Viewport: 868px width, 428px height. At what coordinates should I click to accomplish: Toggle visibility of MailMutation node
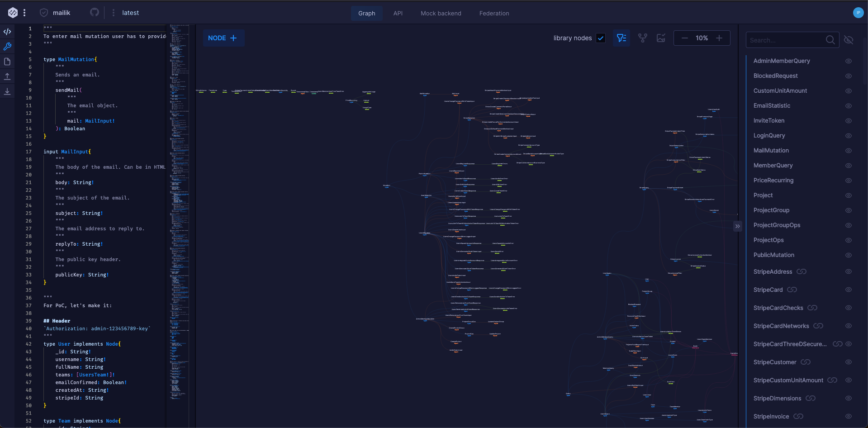849,151
